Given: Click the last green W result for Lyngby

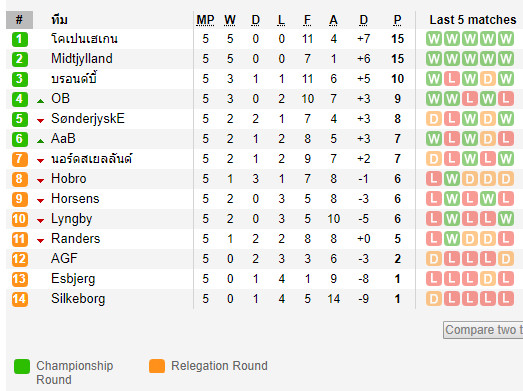Looking at the screenshot, I should (506, 219).
